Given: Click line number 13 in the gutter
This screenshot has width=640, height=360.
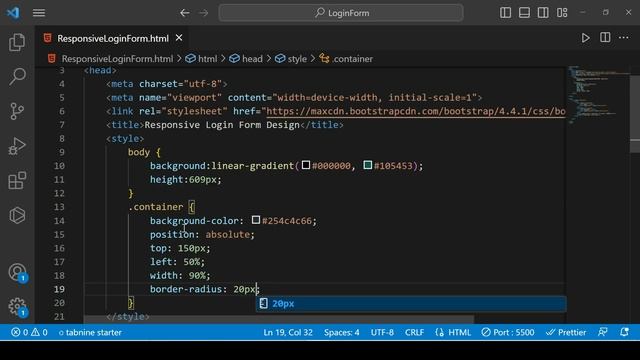Looking at the screenshot, I should (59, 207).
